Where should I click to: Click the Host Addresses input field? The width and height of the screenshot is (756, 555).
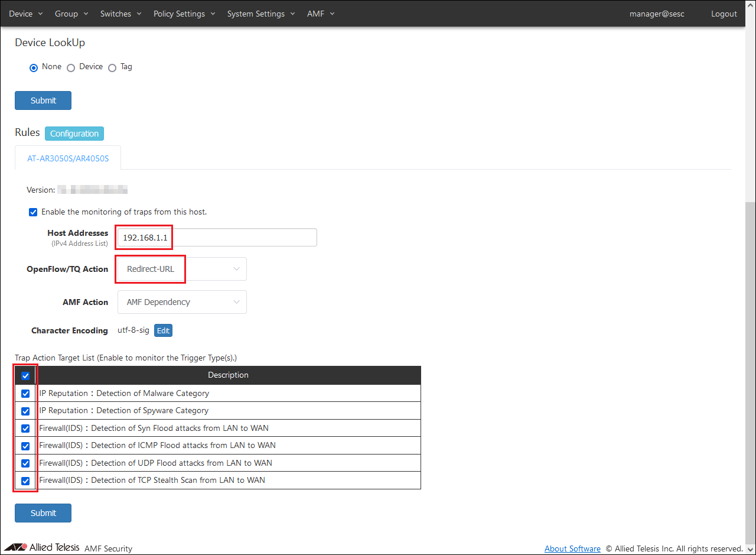click(x=217, y=238)
